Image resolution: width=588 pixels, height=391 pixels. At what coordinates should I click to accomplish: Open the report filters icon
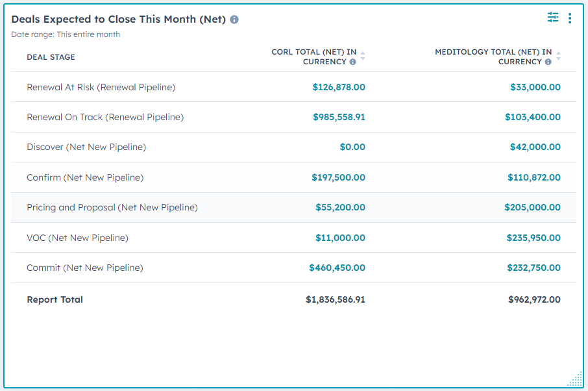[x=552, y=18]
